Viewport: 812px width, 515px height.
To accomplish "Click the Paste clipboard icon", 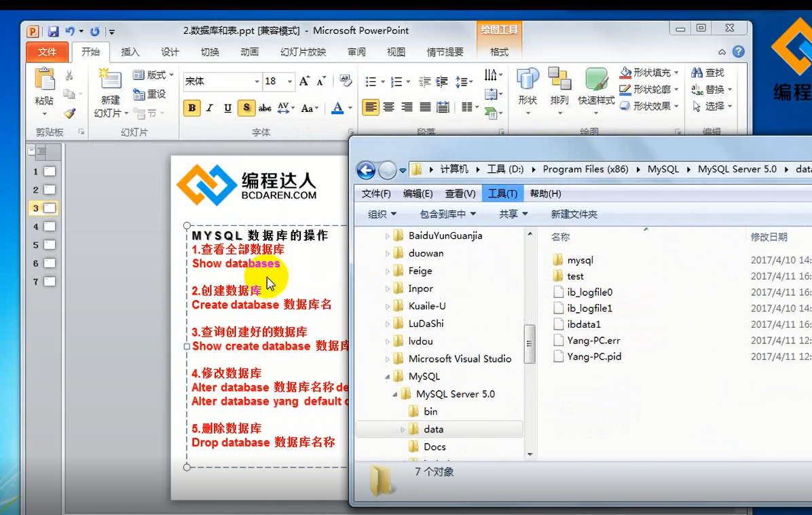I will point(45,79).
